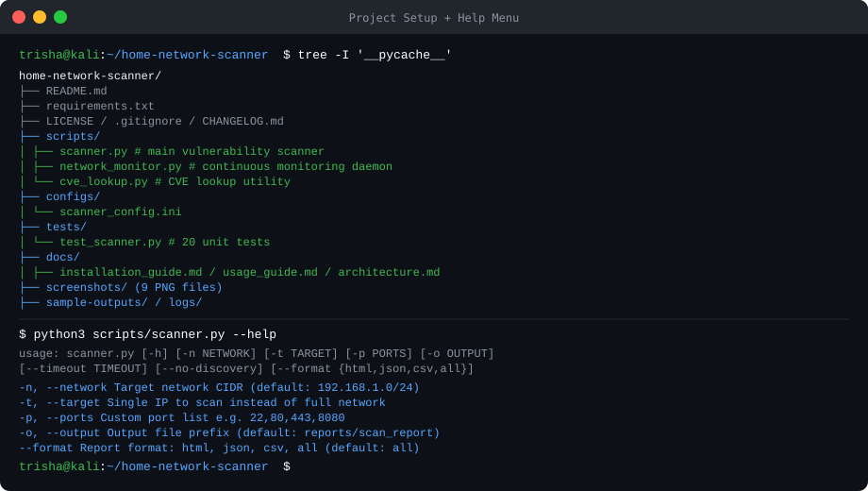Select the README.md file entry
Viewport: 868px width, 491px height.
tap(76, 91)
